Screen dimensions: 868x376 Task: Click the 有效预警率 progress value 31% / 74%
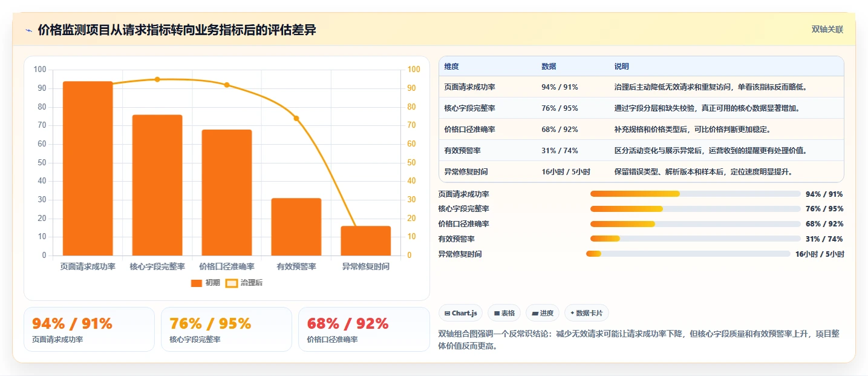[x=824, y=239]
